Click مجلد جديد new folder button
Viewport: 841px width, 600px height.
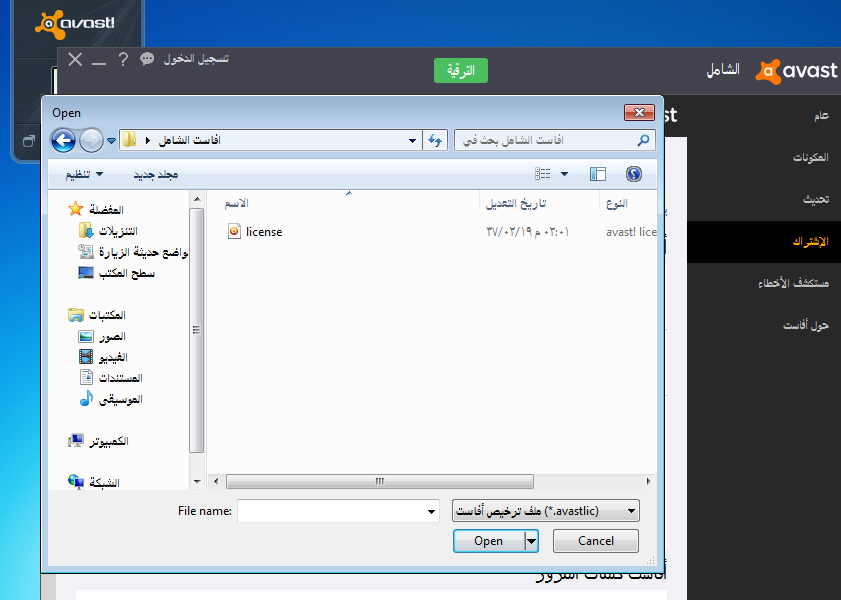(x=156, y=174)
